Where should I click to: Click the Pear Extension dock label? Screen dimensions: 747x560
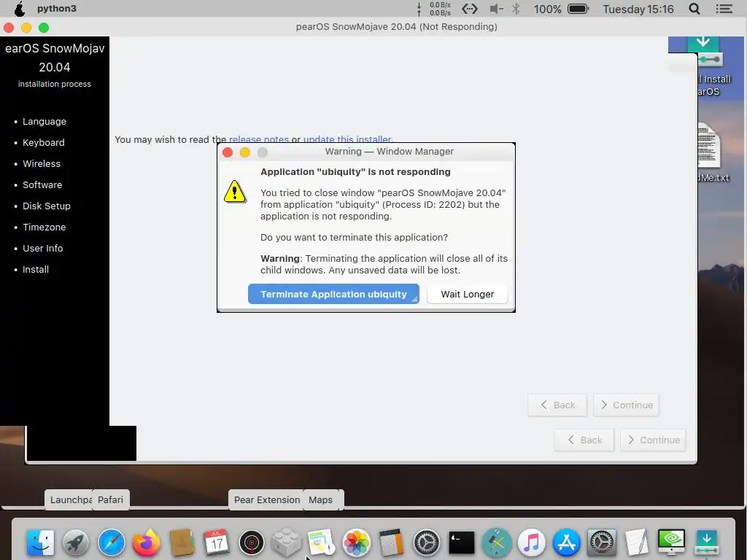[x=267, y=500]
